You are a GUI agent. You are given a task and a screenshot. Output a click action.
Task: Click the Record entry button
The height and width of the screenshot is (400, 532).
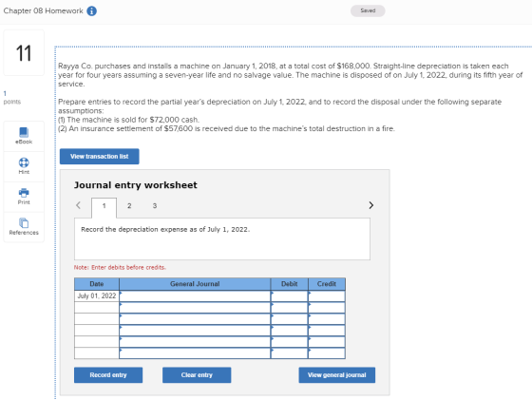[108, 375]
